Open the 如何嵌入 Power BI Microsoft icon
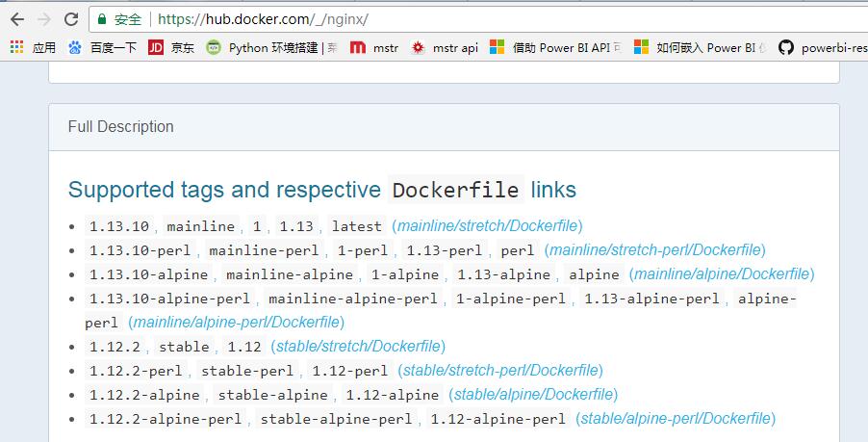 click(641, 47)
